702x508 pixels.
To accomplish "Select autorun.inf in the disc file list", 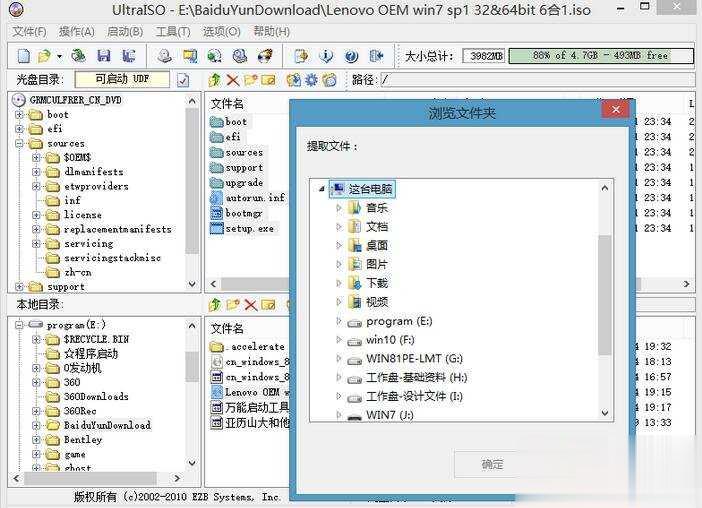I will [x=255, y=198].
